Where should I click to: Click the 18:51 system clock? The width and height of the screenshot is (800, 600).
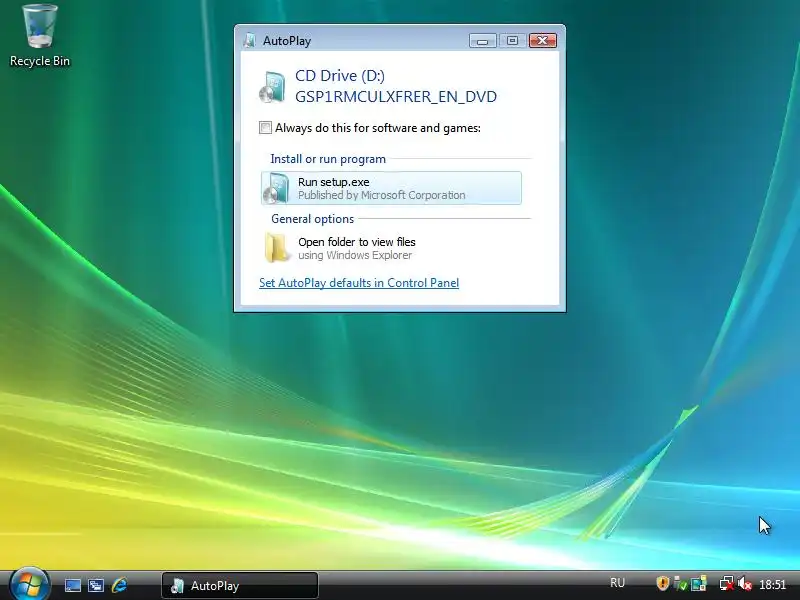click(x=772, y=584)
